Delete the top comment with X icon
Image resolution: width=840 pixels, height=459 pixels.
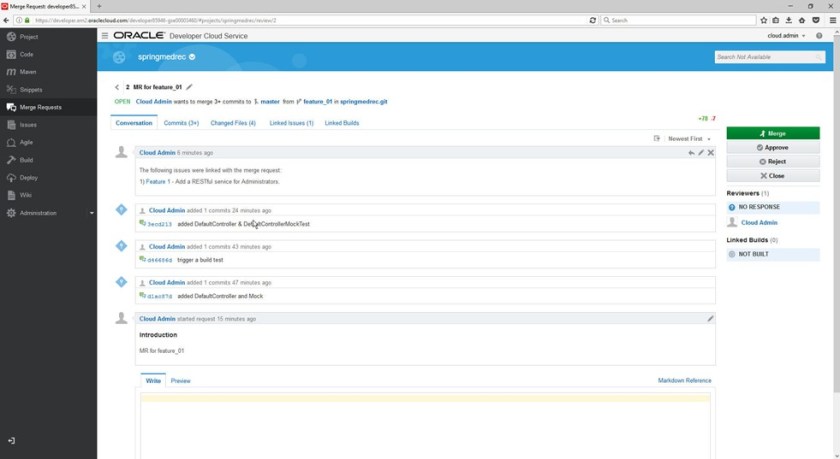pos(711,153)
